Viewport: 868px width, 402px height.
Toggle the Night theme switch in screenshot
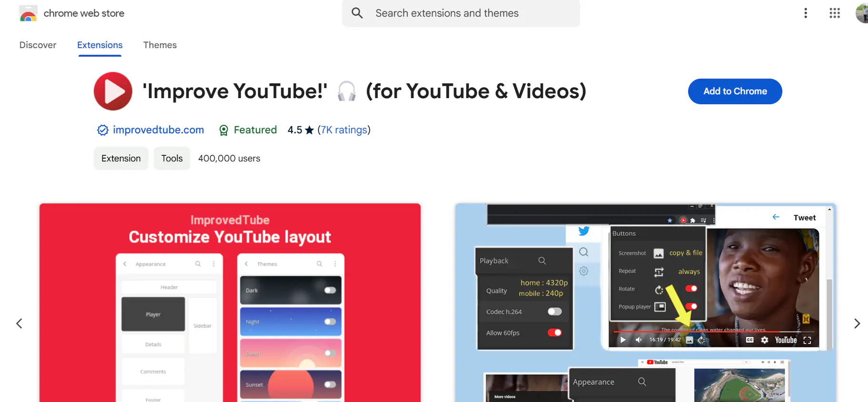(x=330, y=322)
